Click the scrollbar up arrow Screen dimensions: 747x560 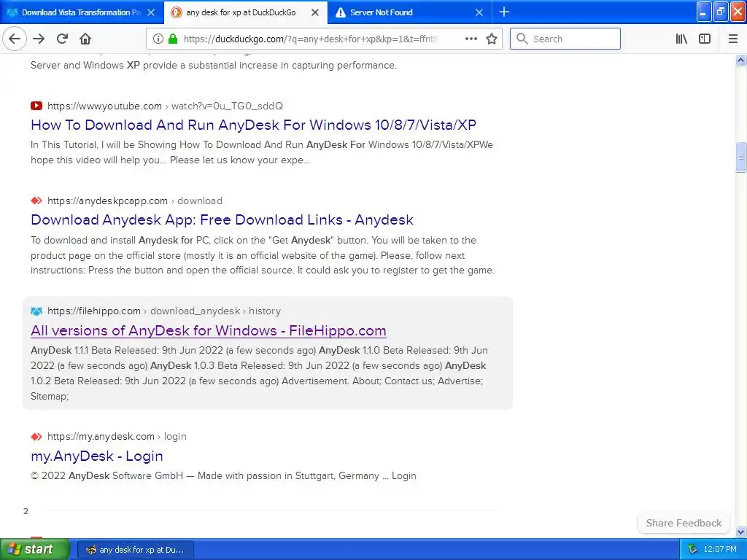click(x=740, y=60)
